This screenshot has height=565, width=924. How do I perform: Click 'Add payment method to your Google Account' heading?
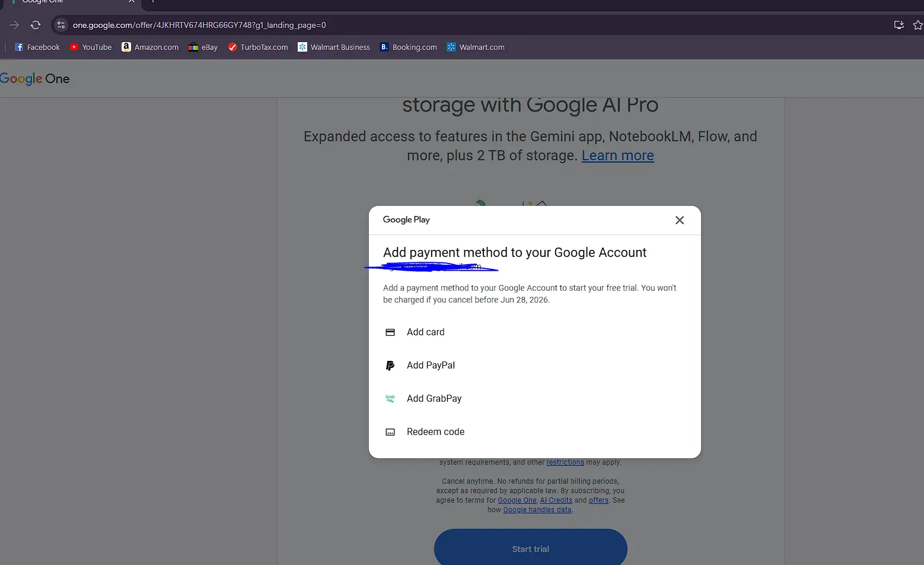tap(515, 252)
